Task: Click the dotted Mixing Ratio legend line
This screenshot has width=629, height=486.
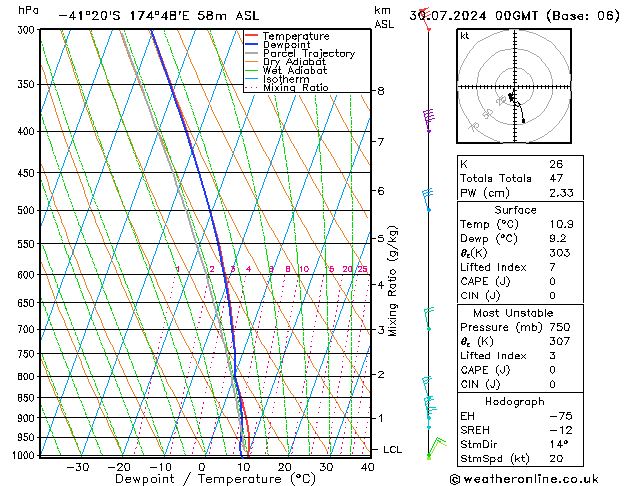Action: click(251, 87)
